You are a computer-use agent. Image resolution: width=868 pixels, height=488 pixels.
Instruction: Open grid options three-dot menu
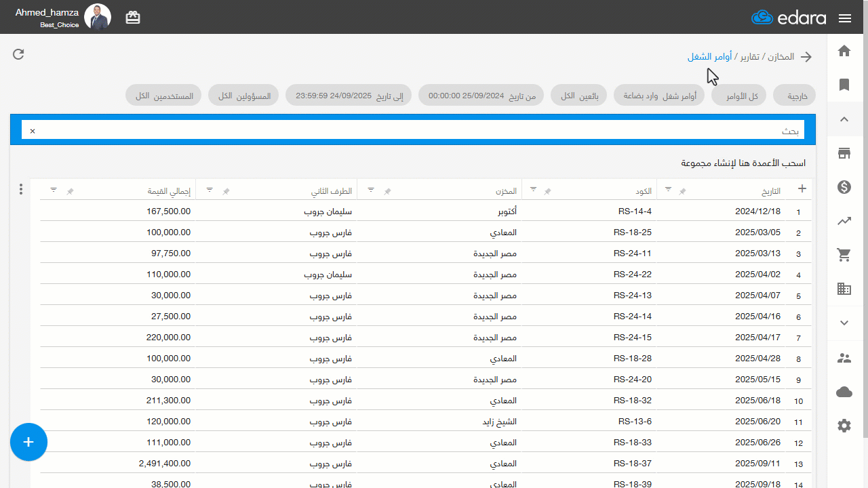(x=21, y=189)
